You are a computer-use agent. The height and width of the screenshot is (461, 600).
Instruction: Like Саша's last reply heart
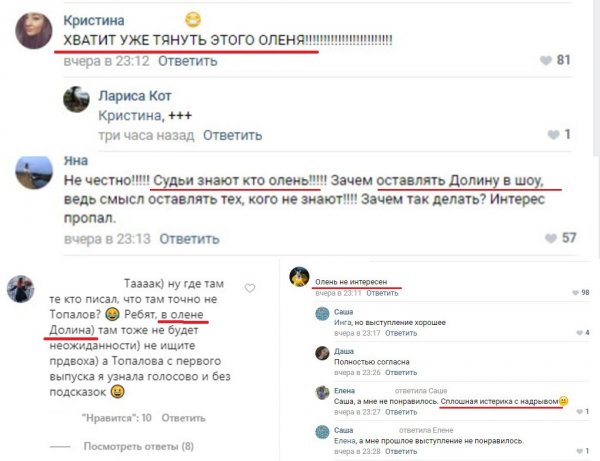tap(579, 451)
